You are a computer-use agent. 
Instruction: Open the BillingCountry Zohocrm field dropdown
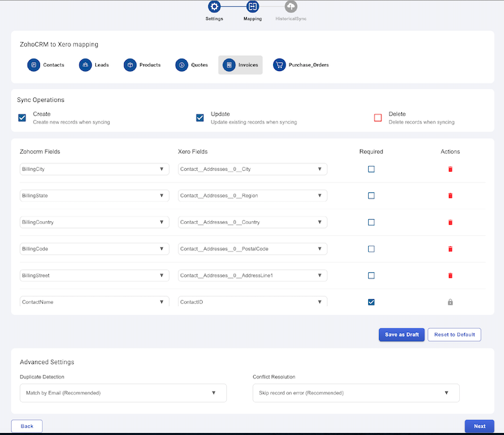[x=94, y=222]
